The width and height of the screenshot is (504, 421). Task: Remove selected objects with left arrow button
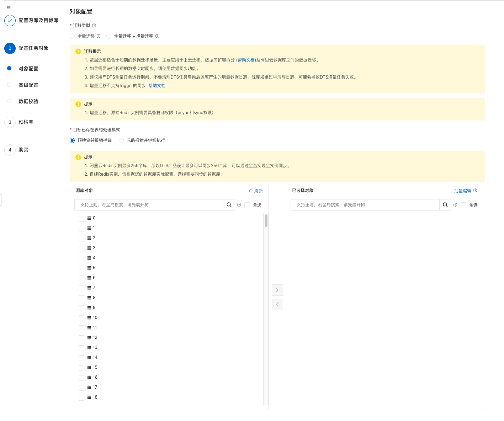click(277, 304)
